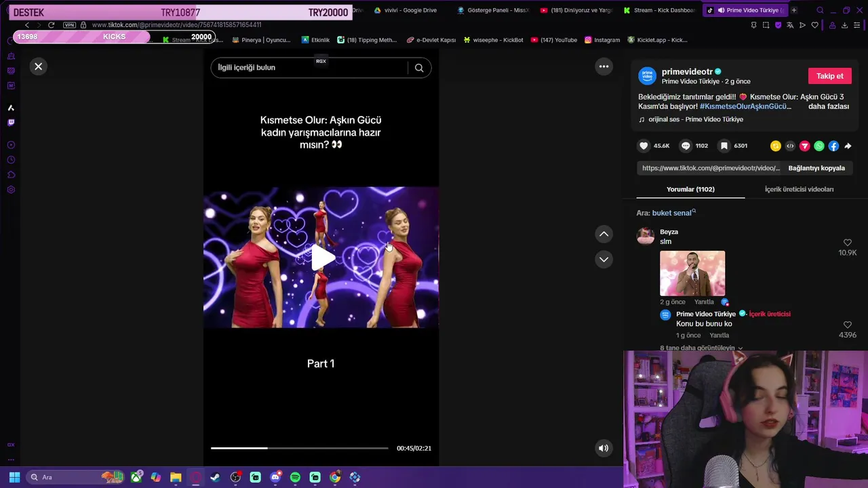868x488 pixels.
Task: Repost the video with yellow icon
Action: (776, 146)
